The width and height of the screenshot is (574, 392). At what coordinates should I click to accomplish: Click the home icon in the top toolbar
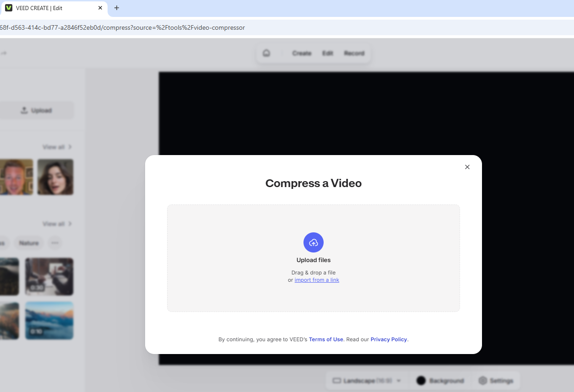(266, 53)
